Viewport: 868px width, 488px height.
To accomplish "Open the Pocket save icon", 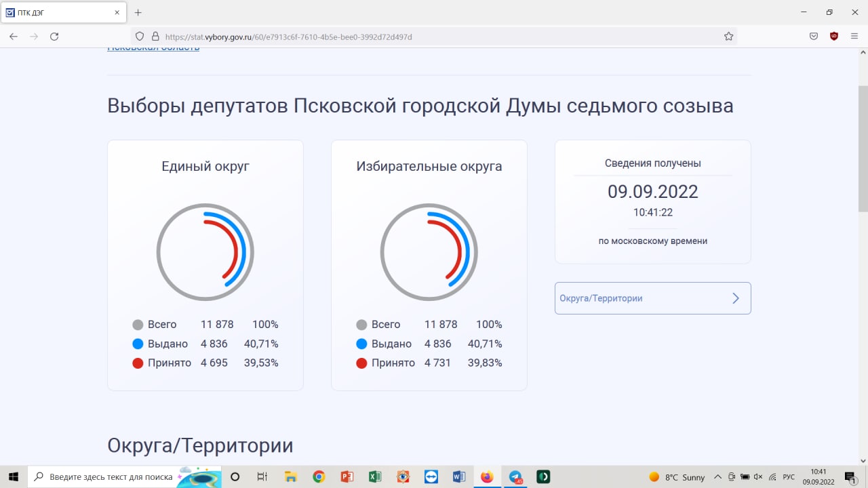I will pos(814,37).
